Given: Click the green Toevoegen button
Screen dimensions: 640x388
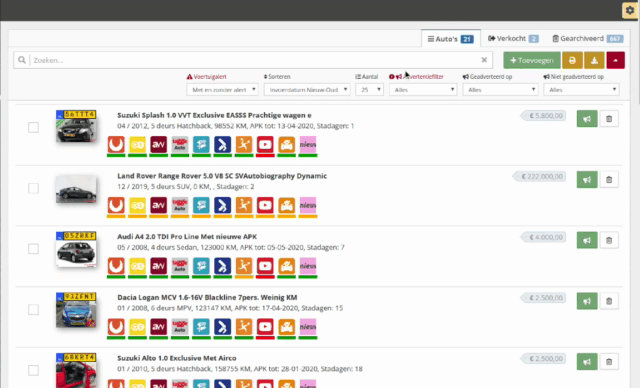Looking at the screenshot, I should coord(532,60).
